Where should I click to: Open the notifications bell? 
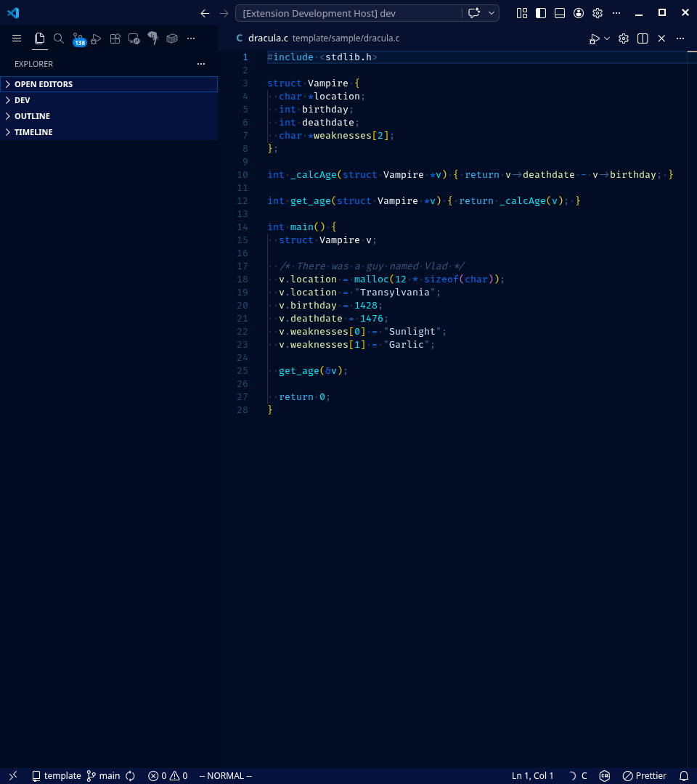(684, 775)
